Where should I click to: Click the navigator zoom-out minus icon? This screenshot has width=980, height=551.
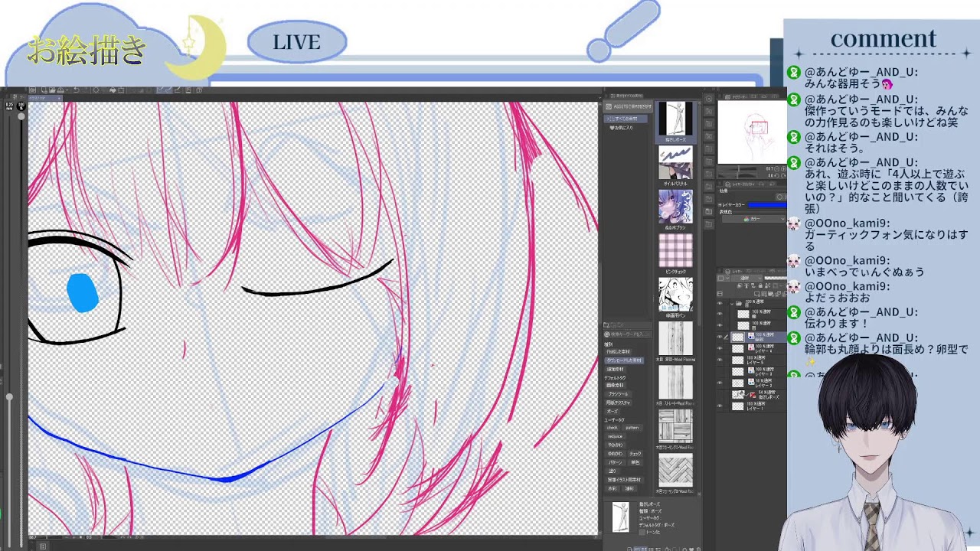(776, 168)
